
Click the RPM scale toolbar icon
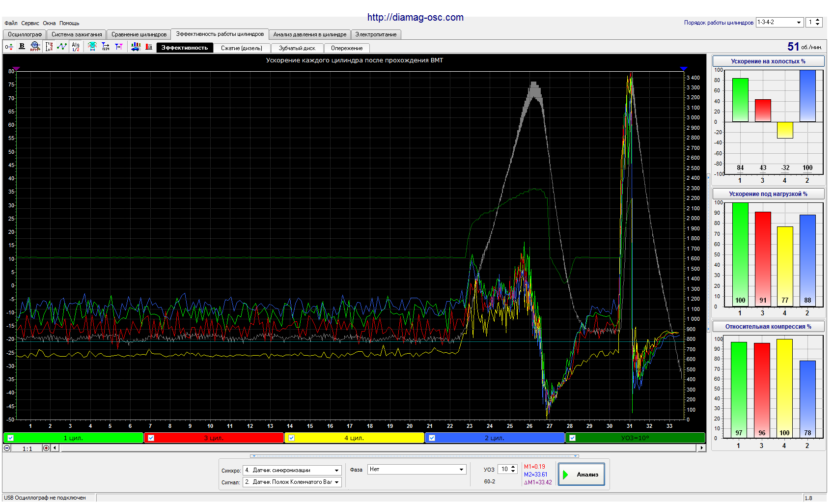pyautogui.click(x=49, y=47)
